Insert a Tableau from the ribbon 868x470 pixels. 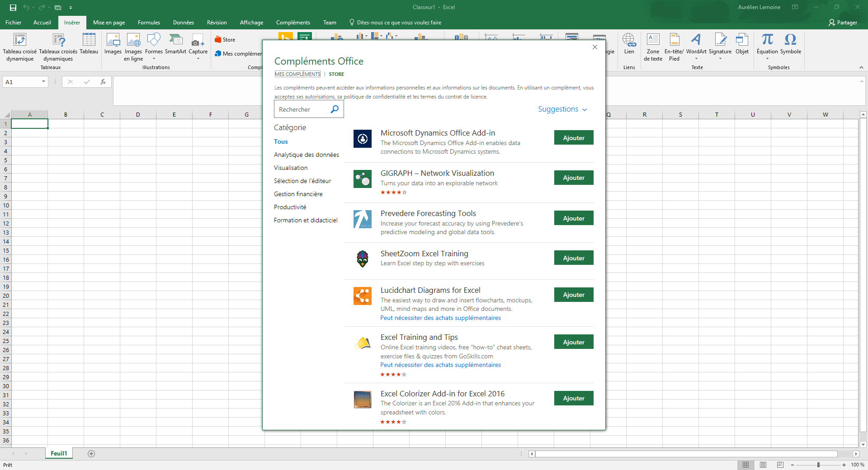[x=89, y=44]
